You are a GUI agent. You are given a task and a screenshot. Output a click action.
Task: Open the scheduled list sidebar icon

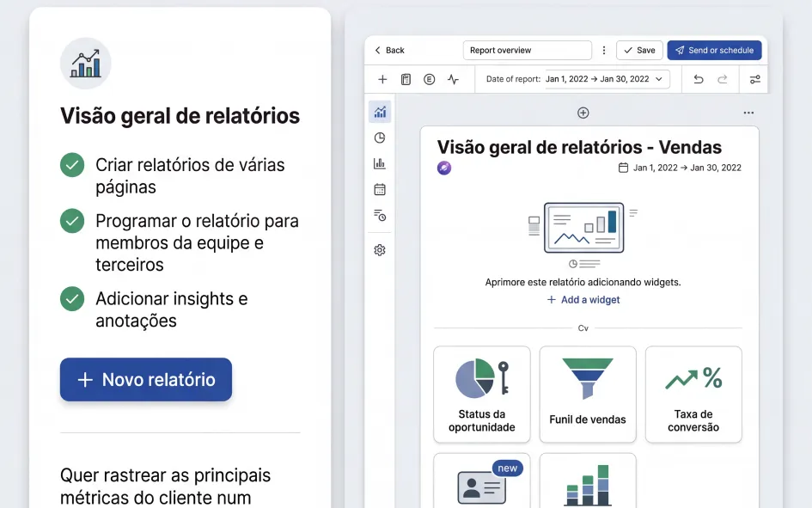click(380, 216)
